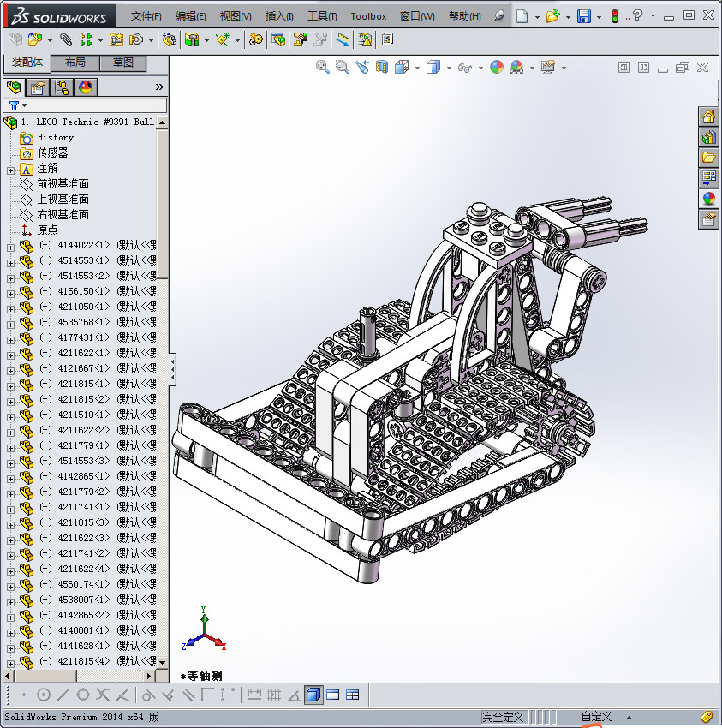Select the 布局 command tab

75,63
